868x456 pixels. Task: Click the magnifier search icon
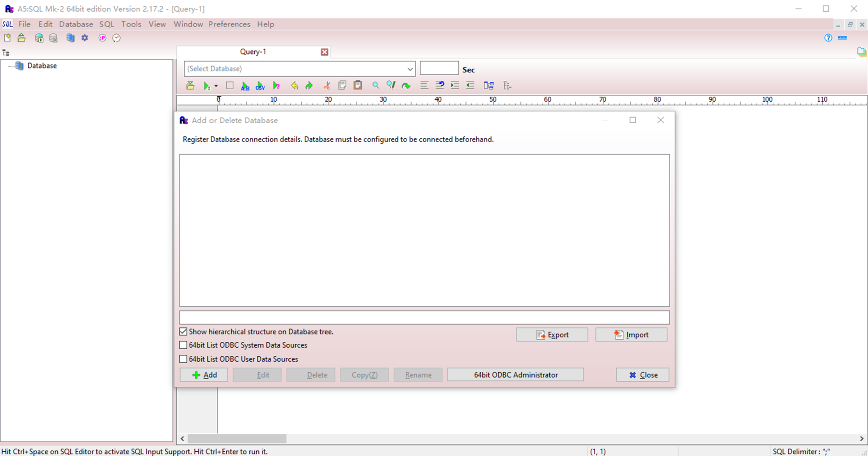375,85
